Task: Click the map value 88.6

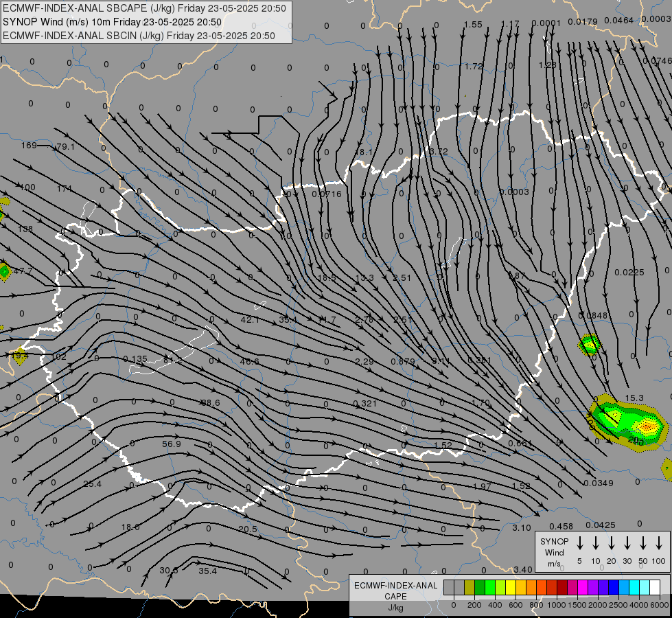Action: [x=211, y=402]
